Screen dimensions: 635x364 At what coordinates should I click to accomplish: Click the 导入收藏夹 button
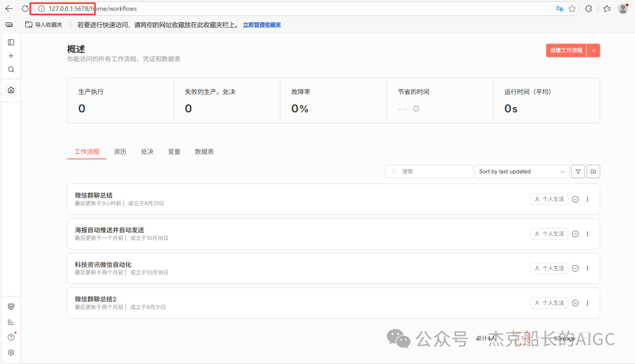44,25
